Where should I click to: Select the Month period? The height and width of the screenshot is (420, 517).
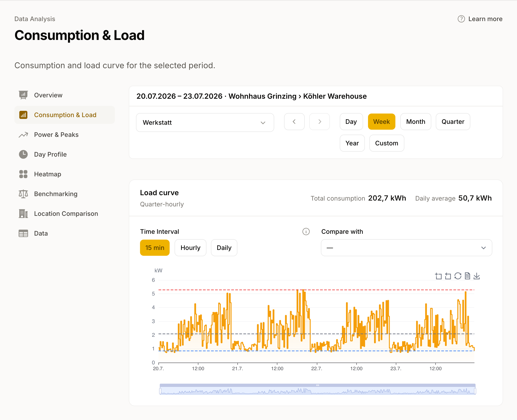415,122
